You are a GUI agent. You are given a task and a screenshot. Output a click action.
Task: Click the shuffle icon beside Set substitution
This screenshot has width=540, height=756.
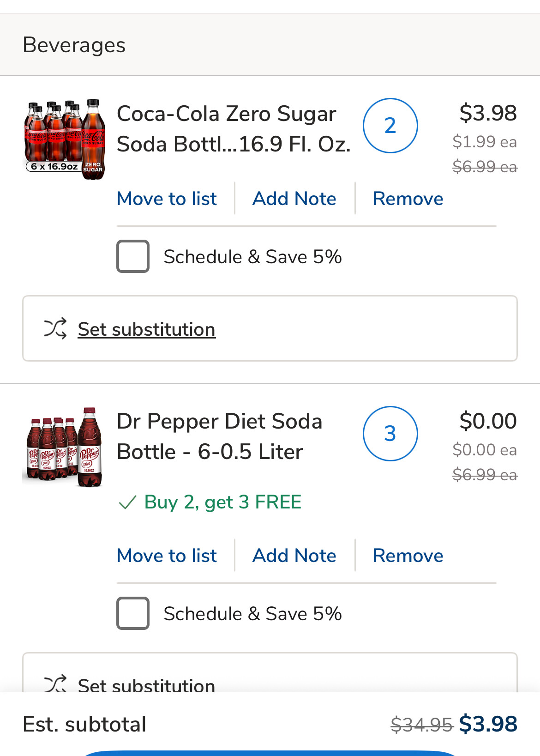[55, 329]
